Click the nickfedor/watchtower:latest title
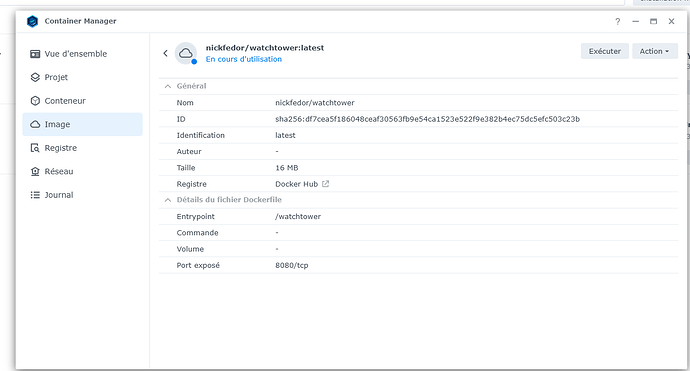 tap(265, 48)
